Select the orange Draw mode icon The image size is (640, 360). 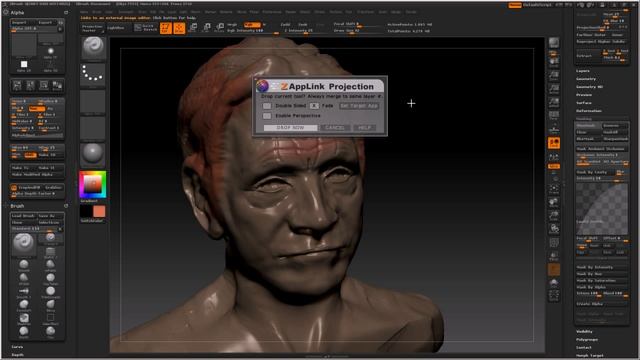click(x=179, y=28)
